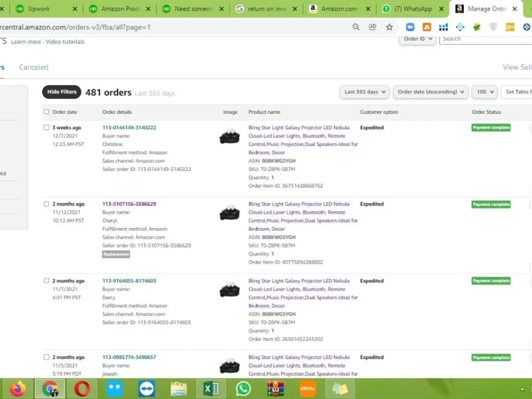
Task: Open order 113-5107156-5586629
Action: 129,204
